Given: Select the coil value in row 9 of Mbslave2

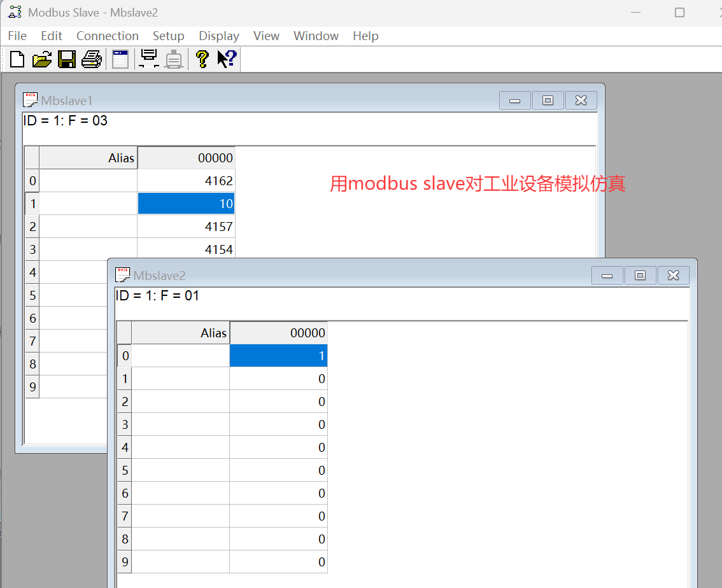Looking at the screenshot, I should click(x=279, y=562).
